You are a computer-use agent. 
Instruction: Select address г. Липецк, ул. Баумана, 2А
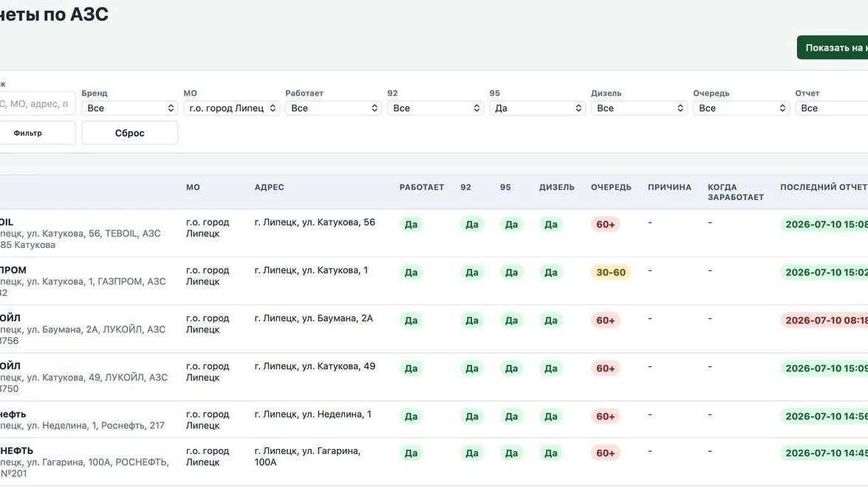click(x=314, y=318)
